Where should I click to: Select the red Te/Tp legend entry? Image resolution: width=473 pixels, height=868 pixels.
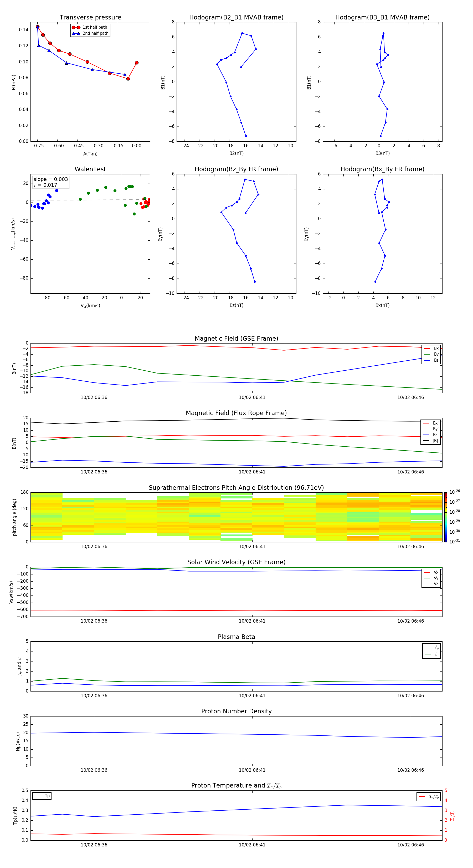[429, 796]
